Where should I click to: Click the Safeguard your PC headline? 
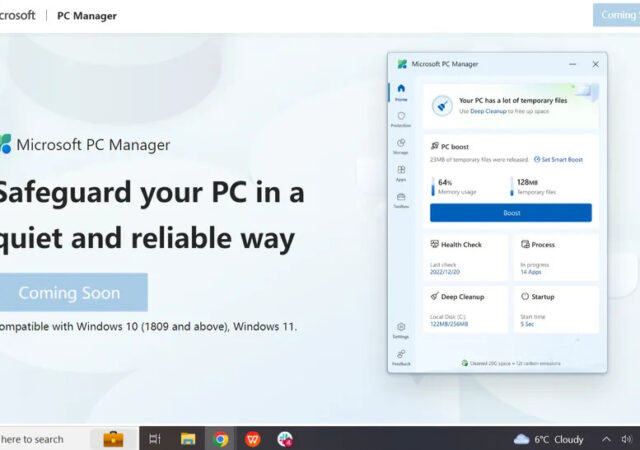pos(151,215)
